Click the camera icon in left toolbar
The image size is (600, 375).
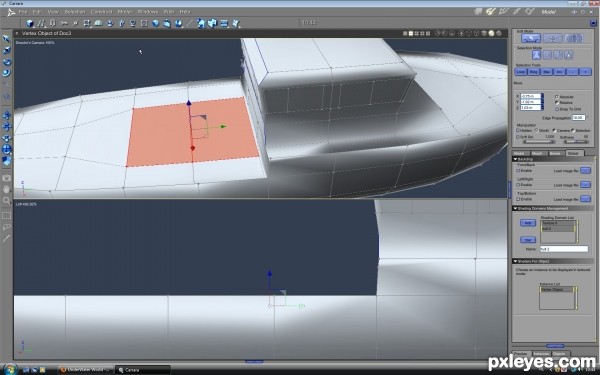[x=7, y=178]
